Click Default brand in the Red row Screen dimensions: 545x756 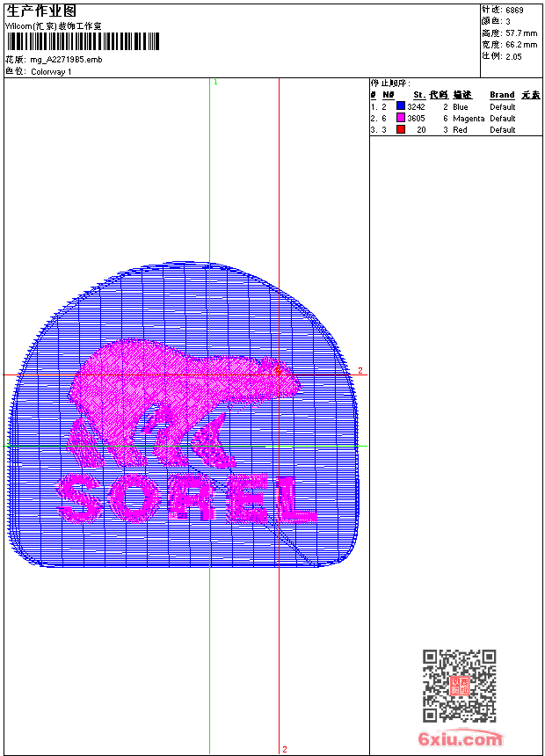click(x=503, y=130)
